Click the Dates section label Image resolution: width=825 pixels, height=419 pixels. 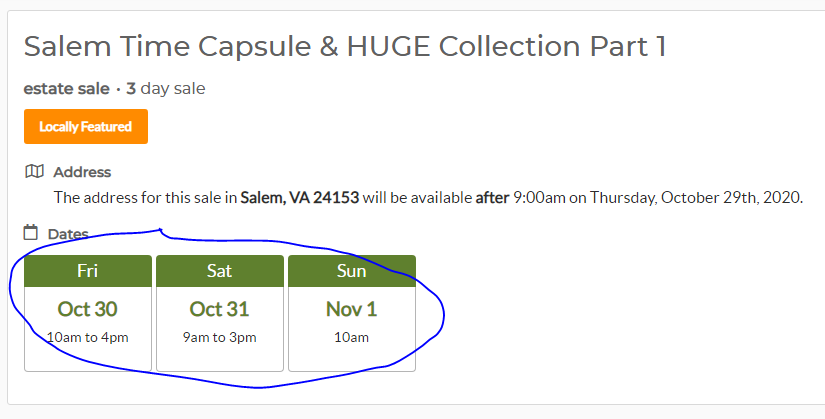point(68,234)
